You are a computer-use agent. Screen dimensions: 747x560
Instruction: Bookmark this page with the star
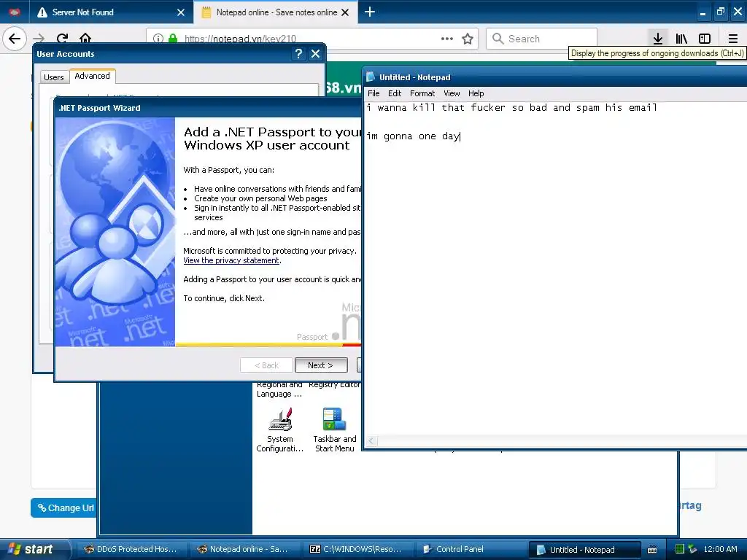pyautogui.click(x=468, y=39)
